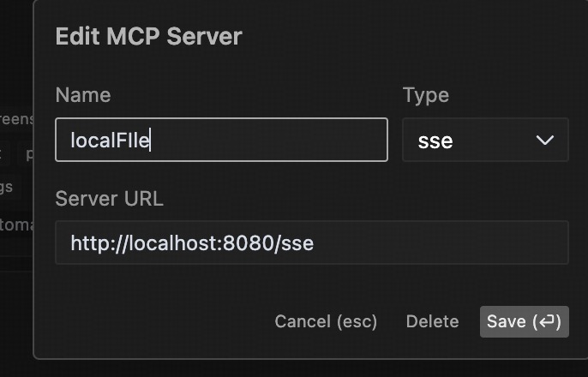
Task: Open the Type combo box showing sse
Action: [485, 140]
